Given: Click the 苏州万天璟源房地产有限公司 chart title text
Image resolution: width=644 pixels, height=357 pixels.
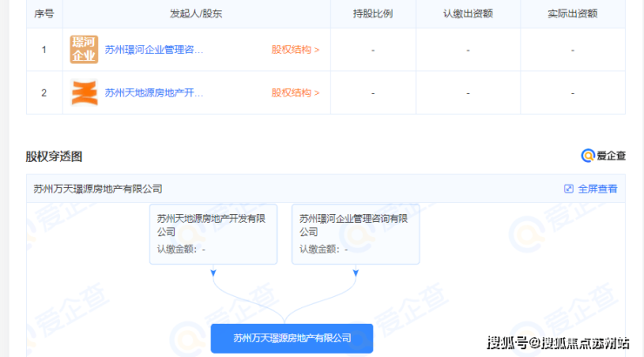Looking at the screenshot, I should click(97, 189).
